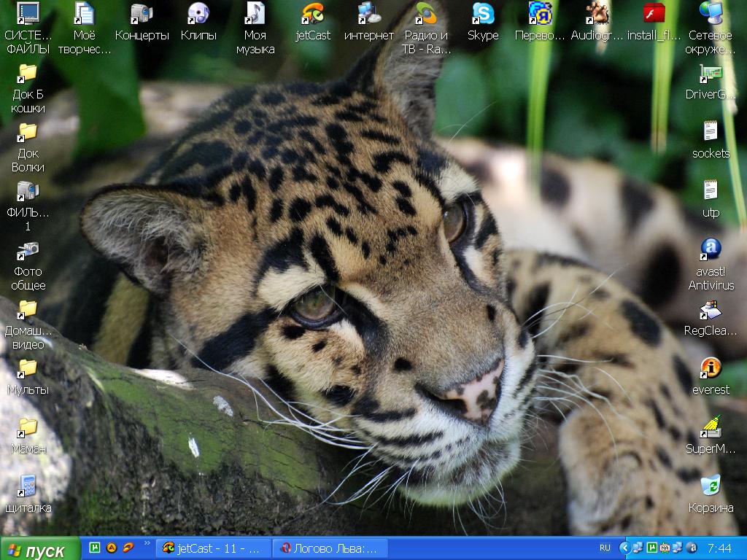Open the Корзина recycle bin
The width and height of the screenshot is (747, 560).
(711, 486)
